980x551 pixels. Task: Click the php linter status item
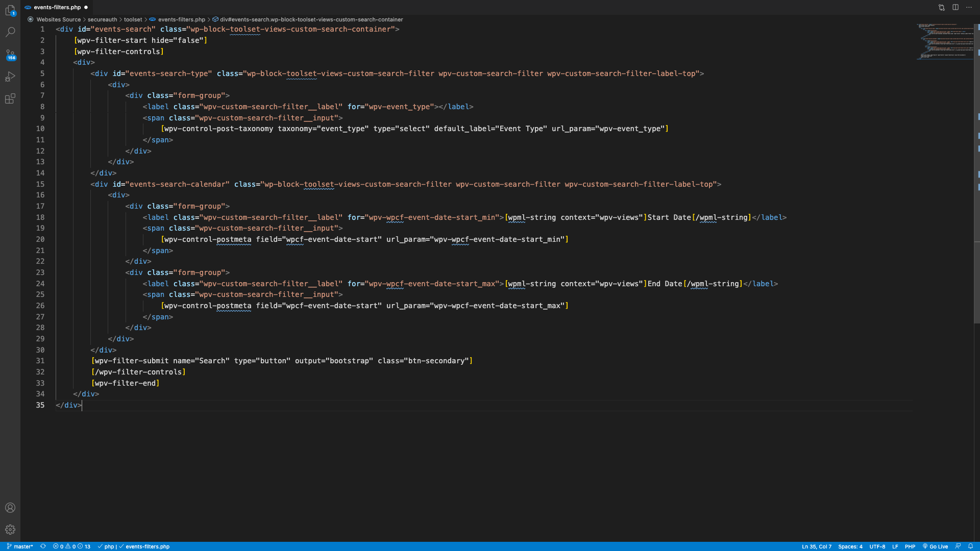107,546
